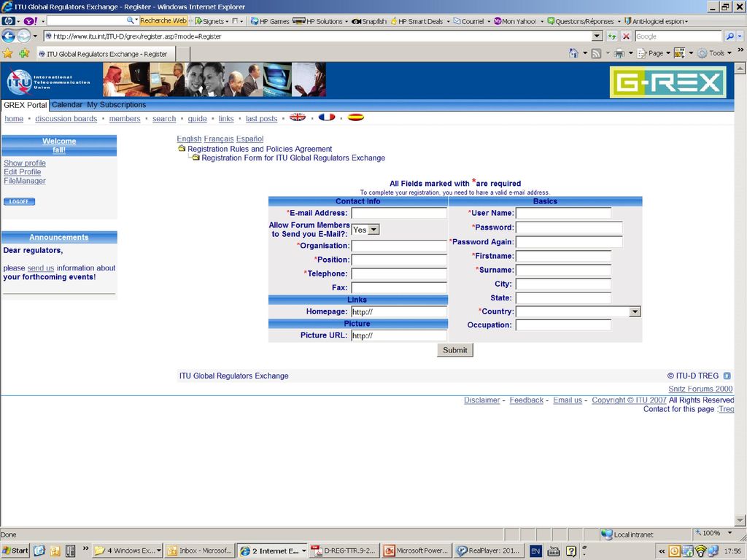The width and height of the screenshot is (747, 560).
Task: Click the icon next to ITU-D TREG
Action: [727, 376]
